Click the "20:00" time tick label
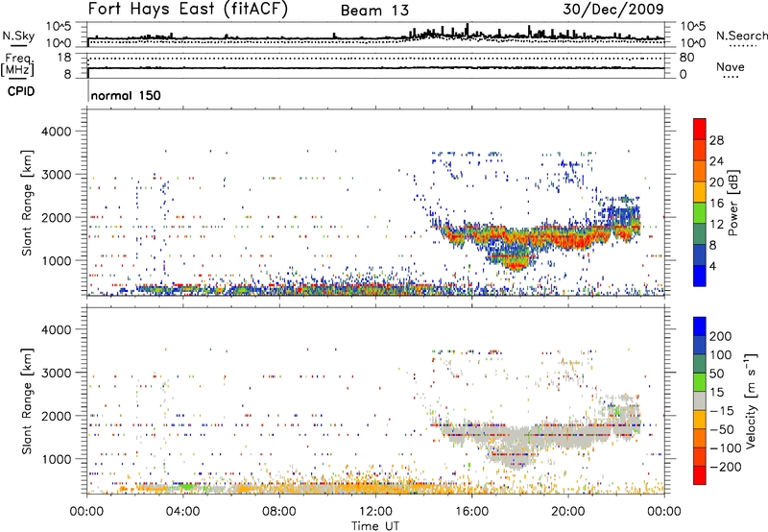The width and height of the screenshot is (768, 532). (567, 512)
